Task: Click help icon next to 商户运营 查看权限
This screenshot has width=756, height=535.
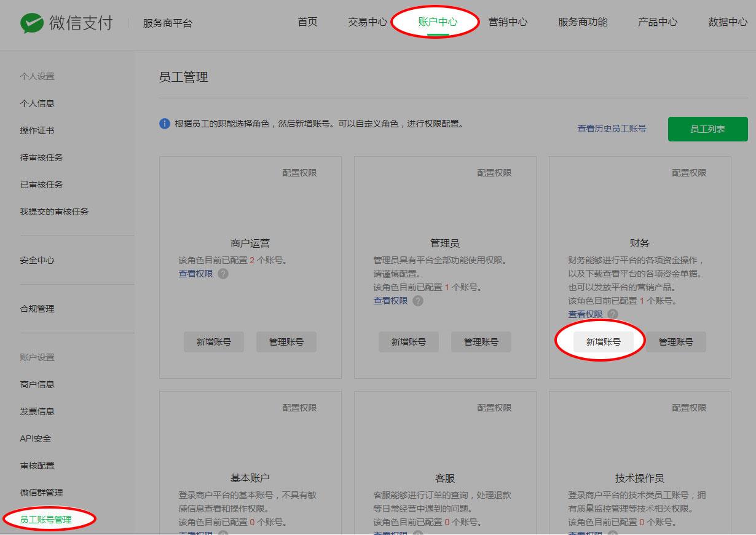Action: (x=223, y=274)
